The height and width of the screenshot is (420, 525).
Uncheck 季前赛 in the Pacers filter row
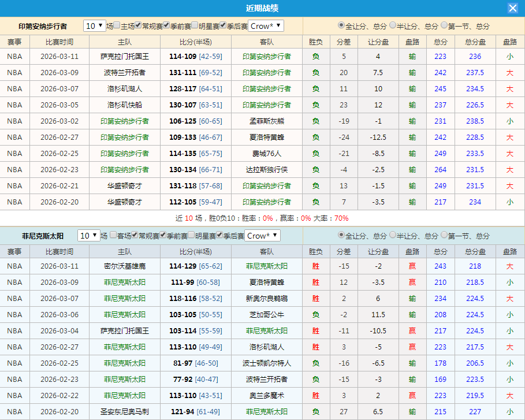(x=165, y=26)
